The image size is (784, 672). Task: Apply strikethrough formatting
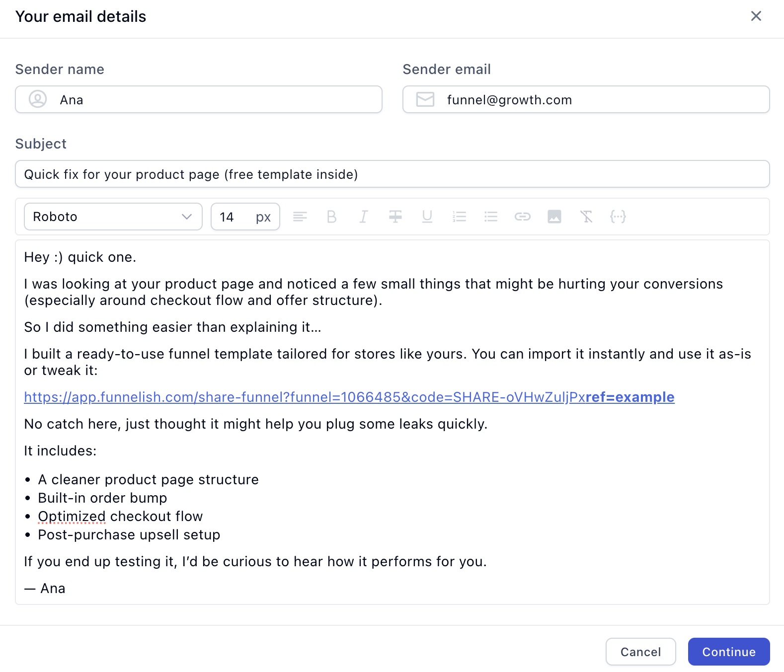(x=395, y=217)
